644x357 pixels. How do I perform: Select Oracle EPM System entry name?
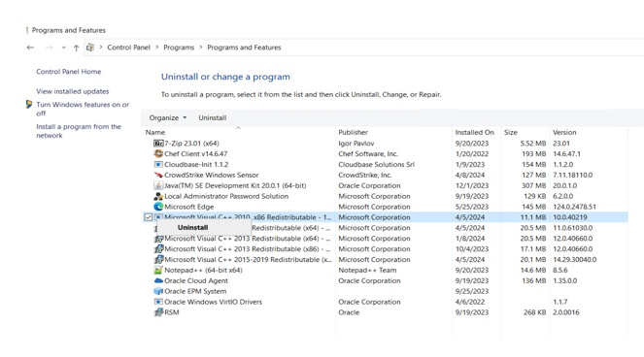195,291
